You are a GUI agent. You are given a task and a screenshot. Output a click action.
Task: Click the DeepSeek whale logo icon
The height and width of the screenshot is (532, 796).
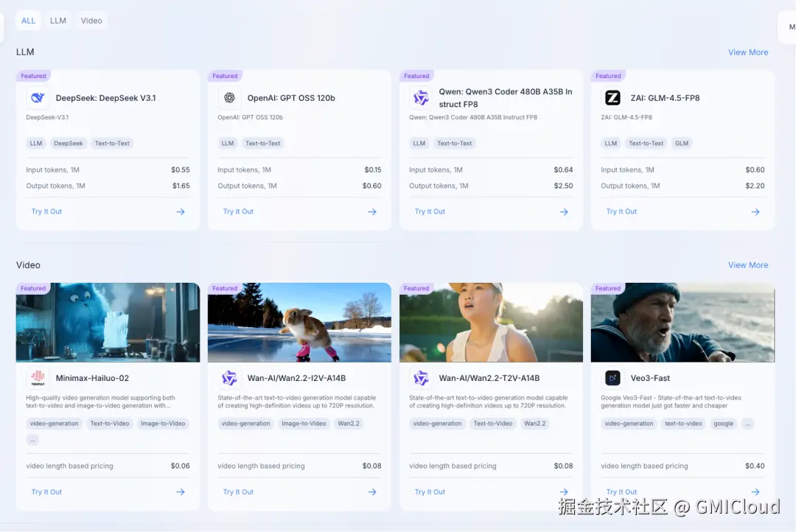[x=38, y=97]
